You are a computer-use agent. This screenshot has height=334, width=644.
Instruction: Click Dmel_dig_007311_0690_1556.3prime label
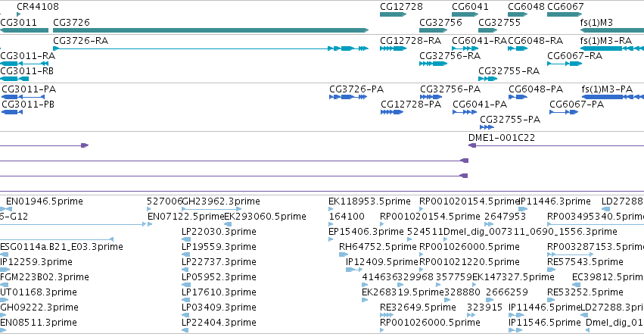pos(530,232)
